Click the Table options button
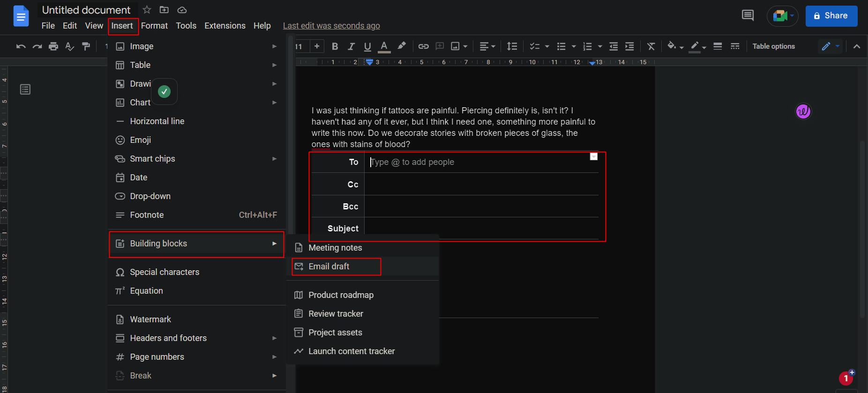The width and height of the screenshot is (868, 393). (x=774, y=46)
